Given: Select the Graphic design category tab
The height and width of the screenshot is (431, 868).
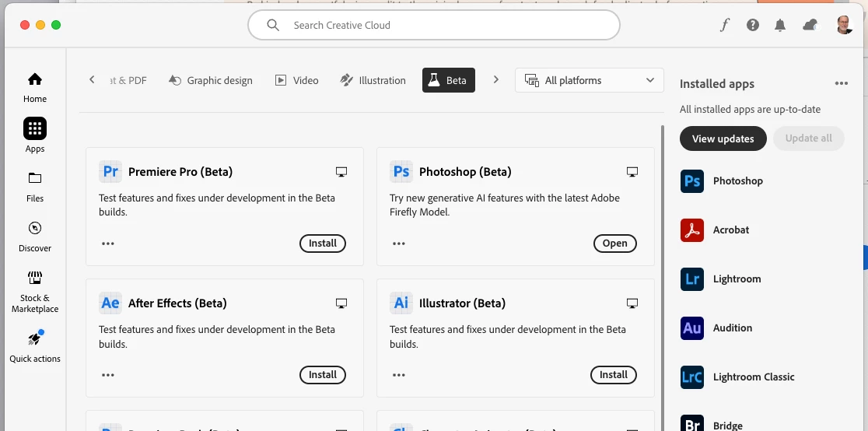Looking at the screenshot, I should (210, 80).
